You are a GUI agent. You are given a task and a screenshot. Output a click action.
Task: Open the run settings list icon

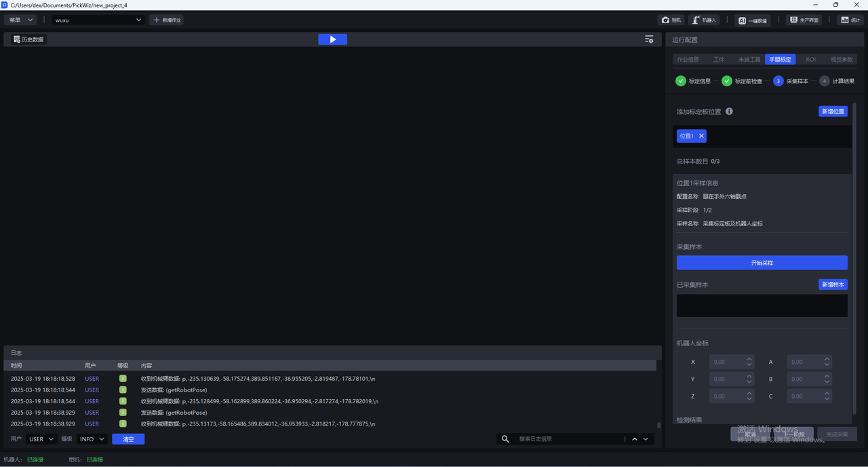(649, 39)
